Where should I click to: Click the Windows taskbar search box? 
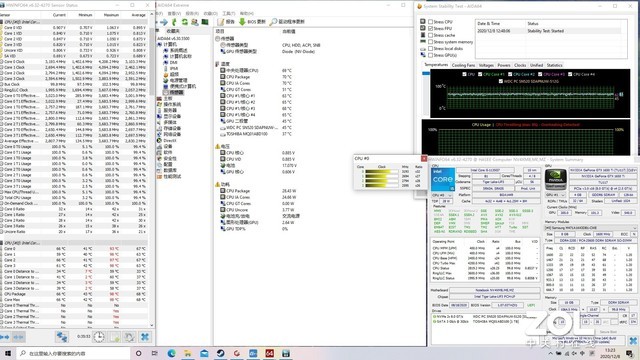pos(73,353)
